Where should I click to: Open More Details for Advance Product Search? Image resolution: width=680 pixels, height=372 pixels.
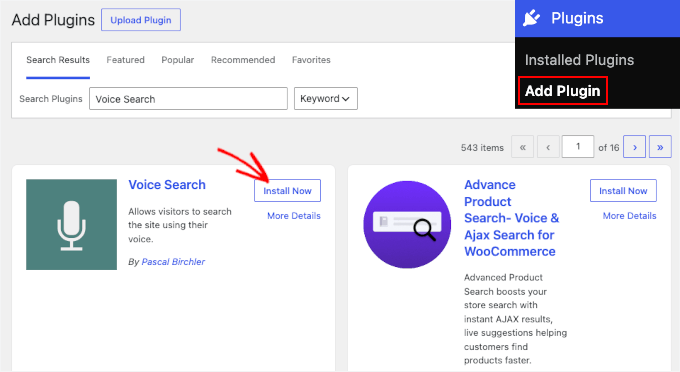tap(629, 215)
